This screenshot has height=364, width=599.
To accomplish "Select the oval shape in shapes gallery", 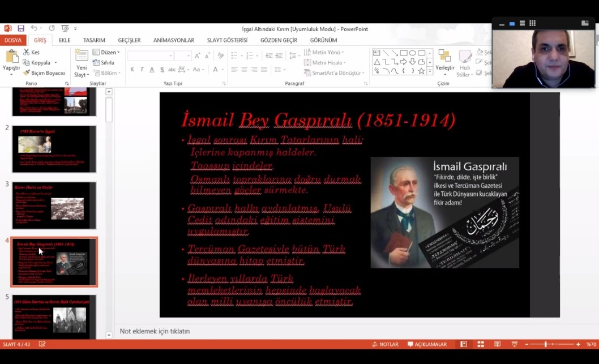I will click(x=412, y=53).
